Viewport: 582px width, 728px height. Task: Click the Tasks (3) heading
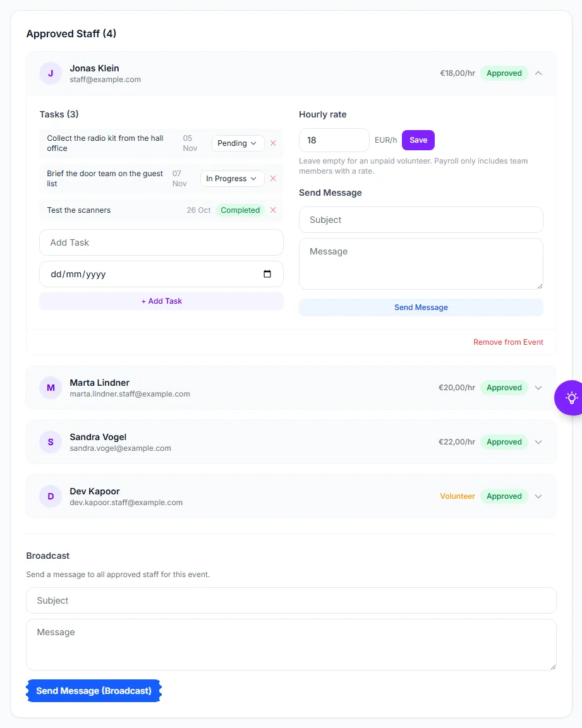pos(59,114)
